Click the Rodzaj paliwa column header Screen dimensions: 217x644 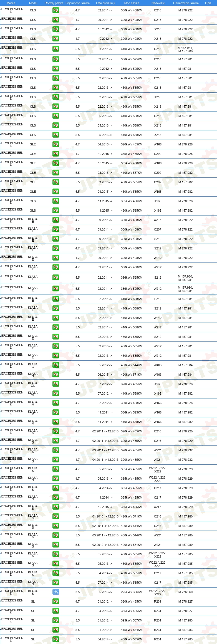[x=54, y=3]
